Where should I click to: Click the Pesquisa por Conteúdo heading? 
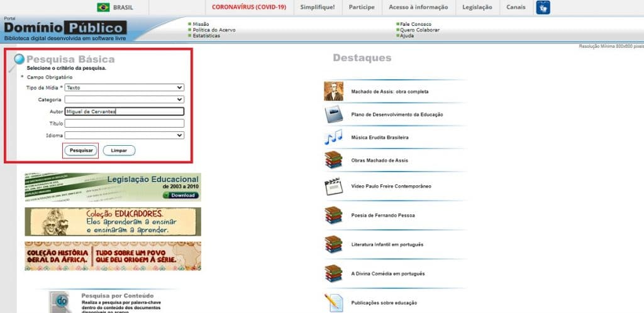point(118,295)
